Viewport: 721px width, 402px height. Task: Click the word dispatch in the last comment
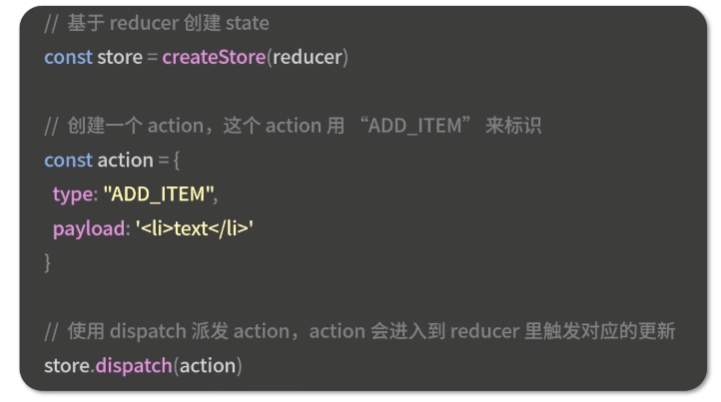148,331
